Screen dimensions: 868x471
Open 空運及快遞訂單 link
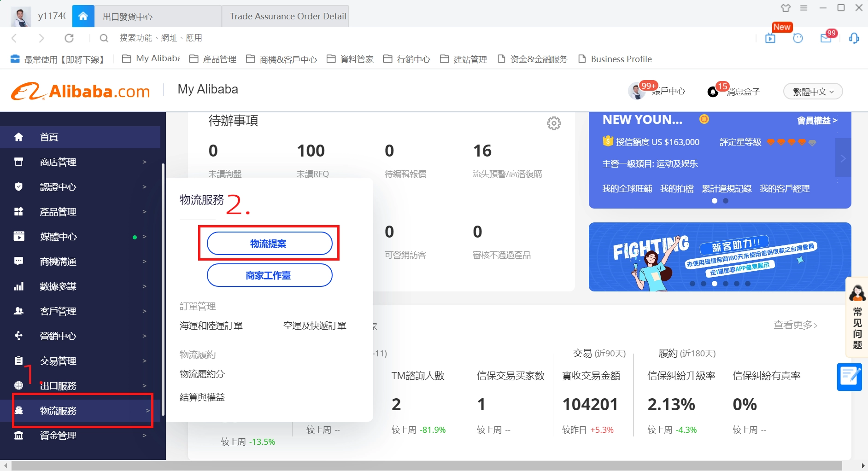click(x=315, y=326)
